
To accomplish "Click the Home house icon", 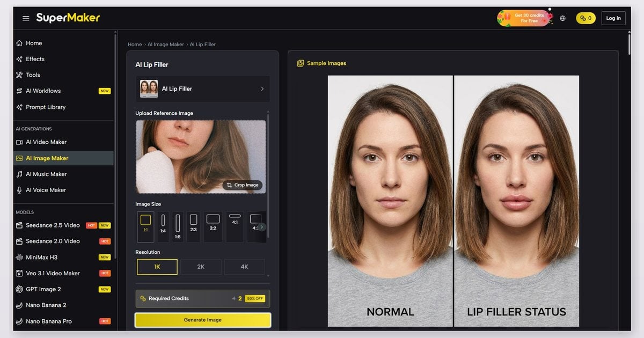I will 19,43.
